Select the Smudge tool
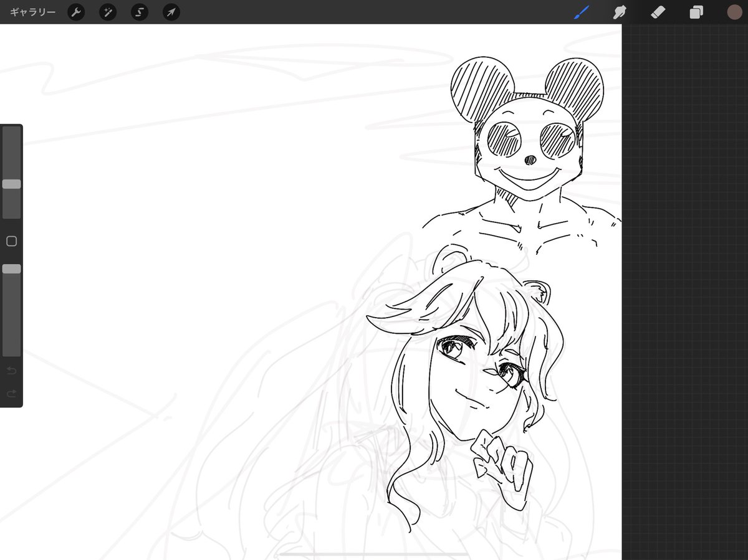The width and height of the screenshot is (748, 560). tap(619, 12)
